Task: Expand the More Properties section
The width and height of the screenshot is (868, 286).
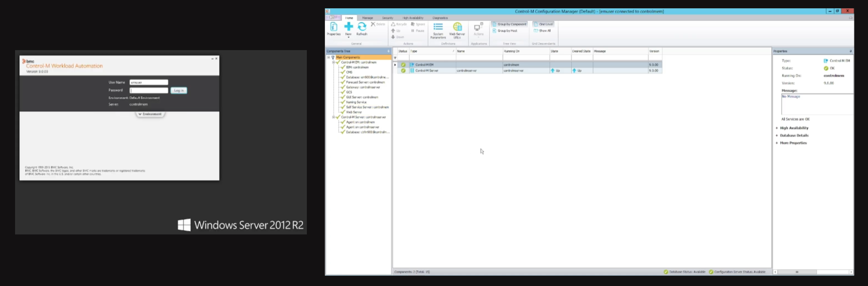Action: pyautogui.click(x=777, y=143)
